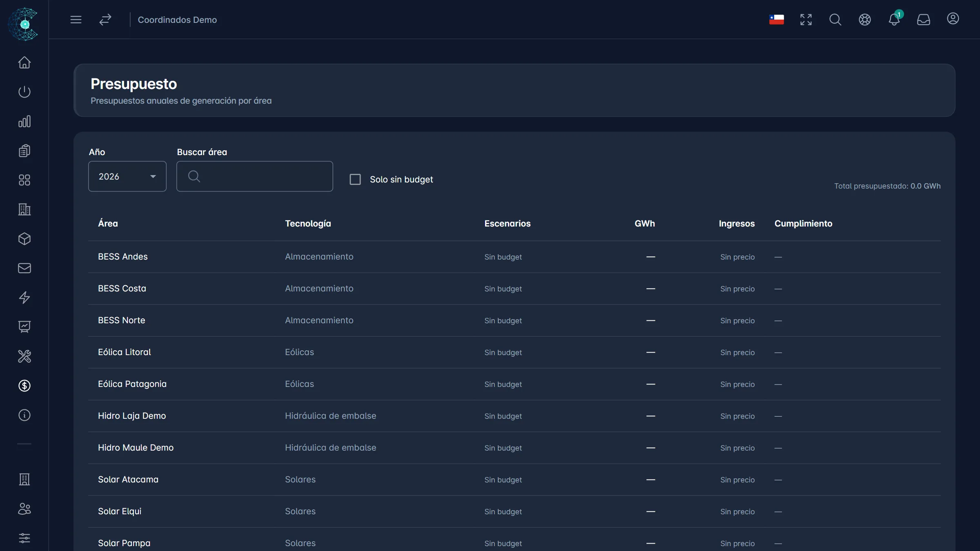Toggle the hamburger menu in the header
The width and height of the screenshot is (980, 551).
point(76,20)
